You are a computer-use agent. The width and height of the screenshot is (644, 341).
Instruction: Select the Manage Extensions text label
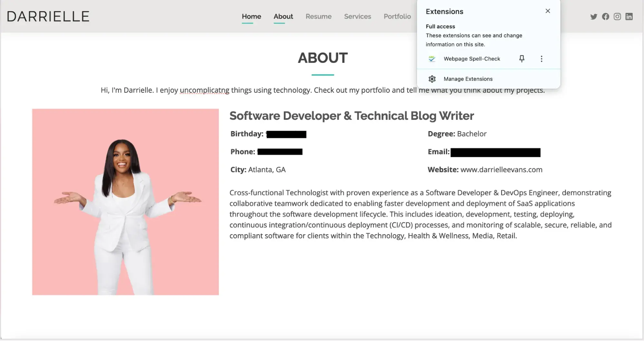468,79
